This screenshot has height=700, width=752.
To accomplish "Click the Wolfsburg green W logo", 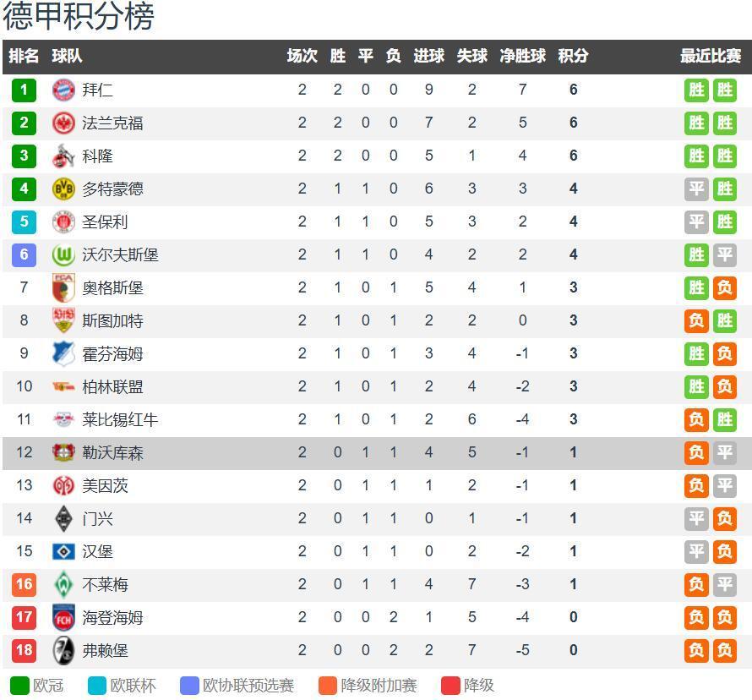I will pos(63,254).
